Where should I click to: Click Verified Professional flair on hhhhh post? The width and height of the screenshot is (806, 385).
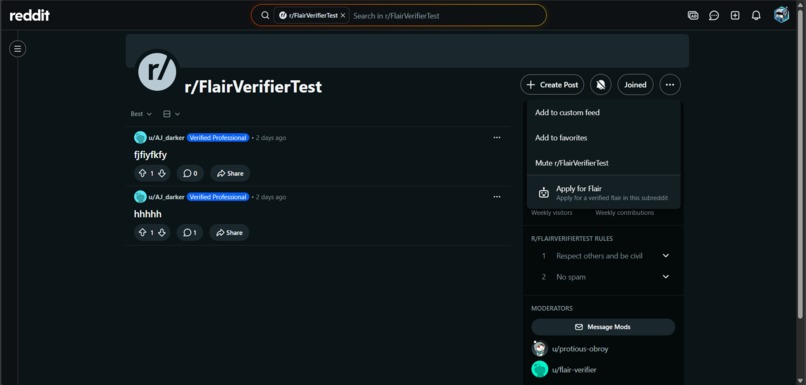pos(218,197)
